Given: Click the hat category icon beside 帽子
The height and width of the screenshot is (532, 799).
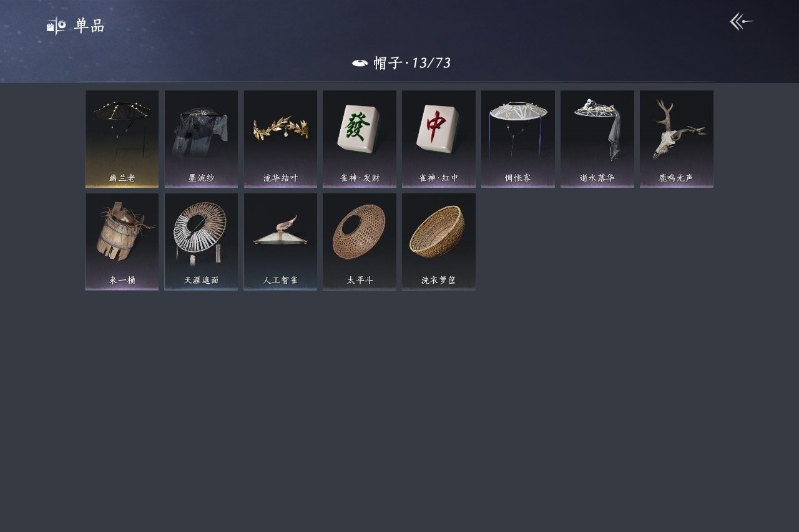Looking at the screenshot, I should (360, 63).
